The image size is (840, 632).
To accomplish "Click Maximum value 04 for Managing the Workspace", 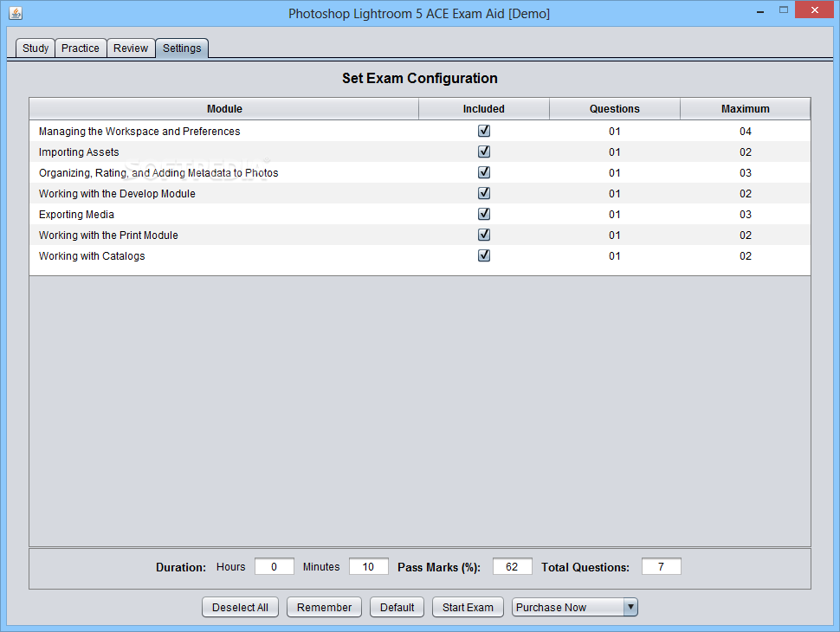I will [746, 132].
